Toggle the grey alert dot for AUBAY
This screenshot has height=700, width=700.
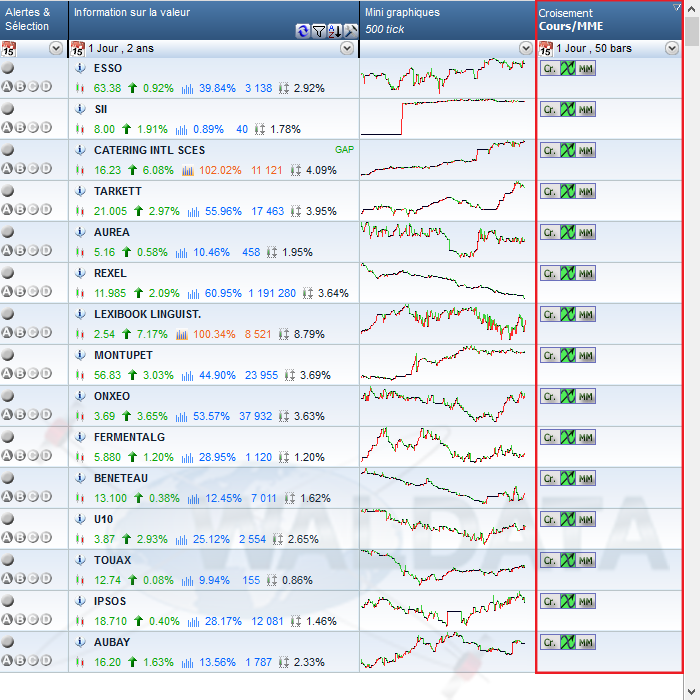(x=8, y=642)
